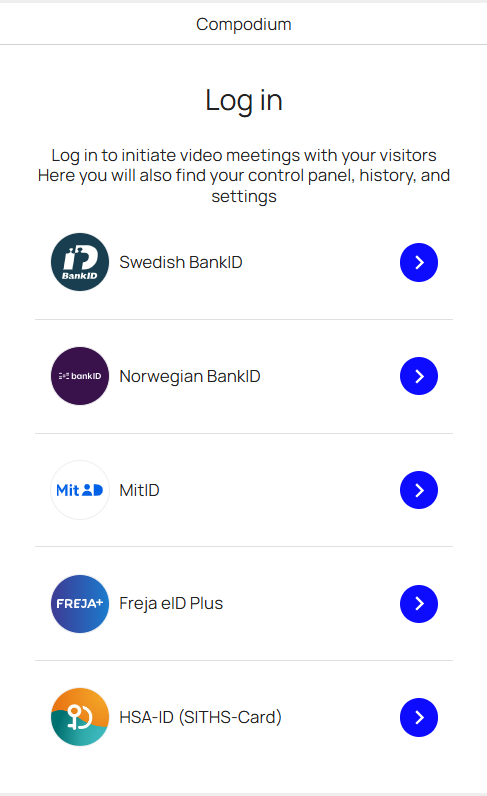Click the 'Here you will also find' line

(x=244, y=175)
